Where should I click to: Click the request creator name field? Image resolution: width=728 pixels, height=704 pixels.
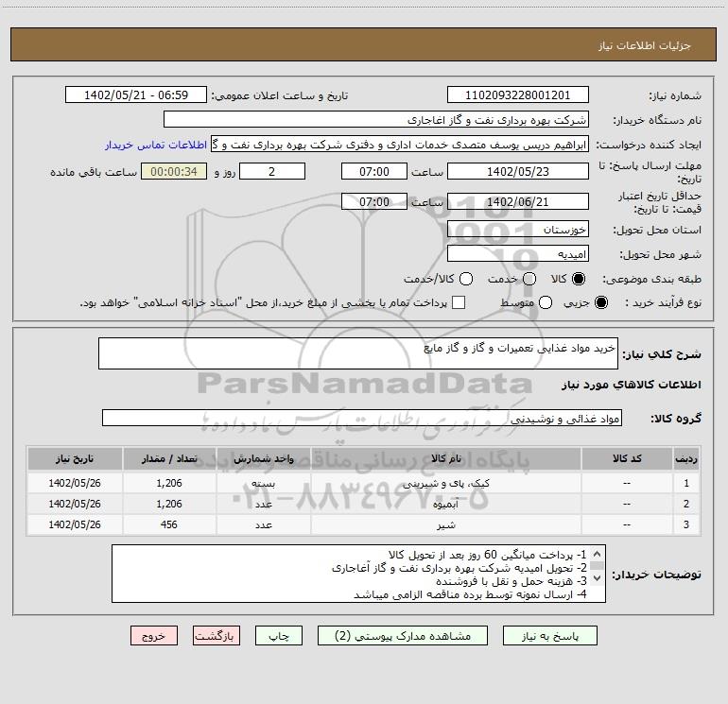click(400, 145)
